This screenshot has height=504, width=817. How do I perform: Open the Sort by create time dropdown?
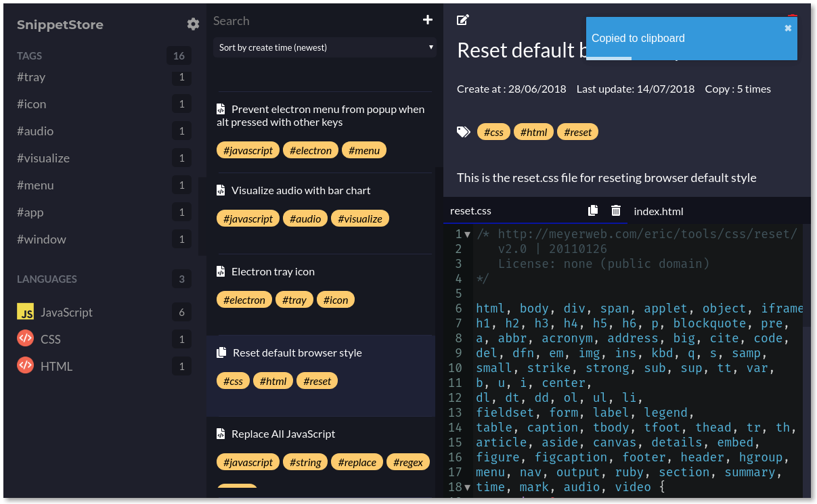pyautogui.click(x=325, y=47)
